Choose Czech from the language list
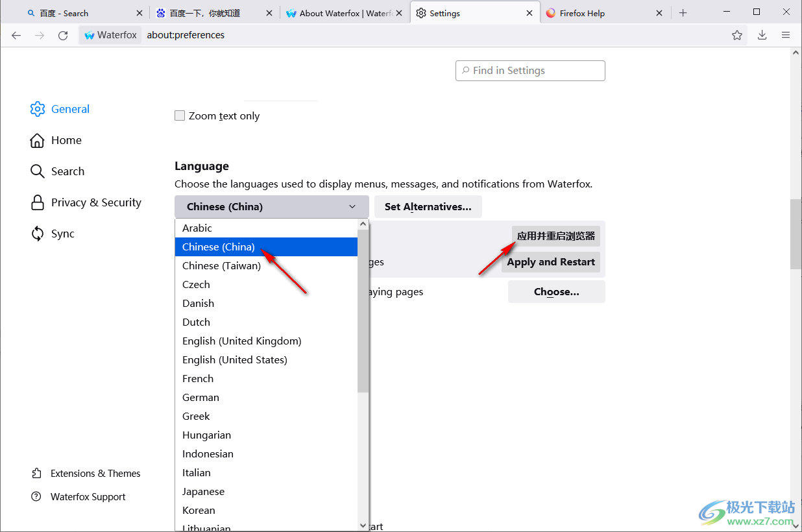802x532 pixels. point(266,284)
